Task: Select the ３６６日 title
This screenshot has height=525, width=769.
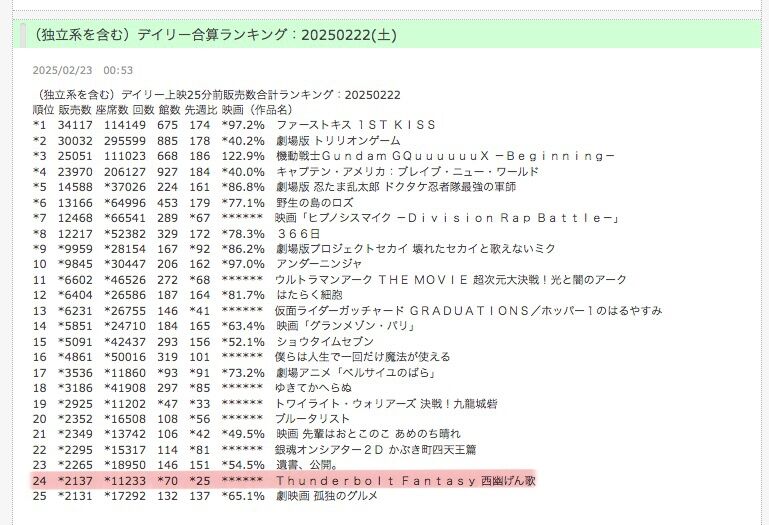Action: click(298, 234)
